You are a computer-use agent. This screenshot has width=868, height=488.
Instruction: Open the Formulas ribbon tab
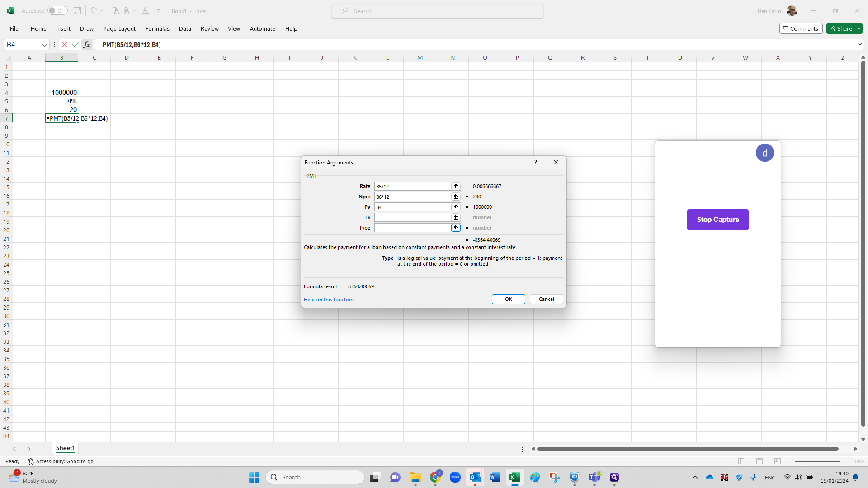tap(157, 28)
